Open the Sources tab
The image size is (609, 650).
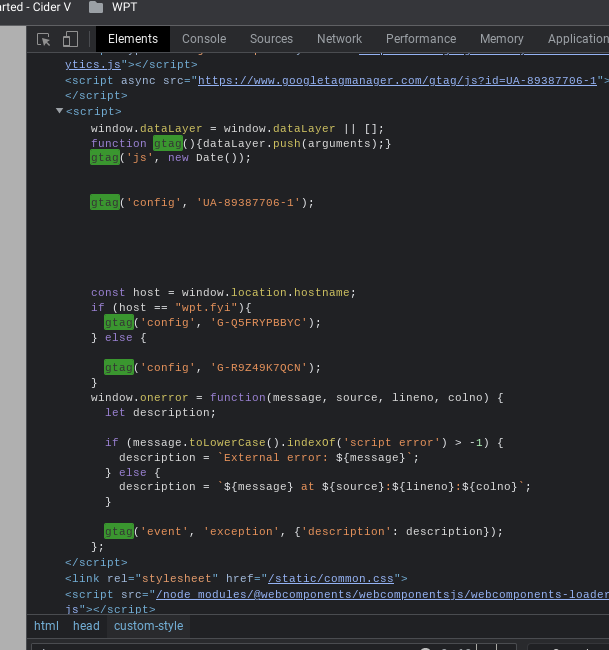[x=271, y=39]
